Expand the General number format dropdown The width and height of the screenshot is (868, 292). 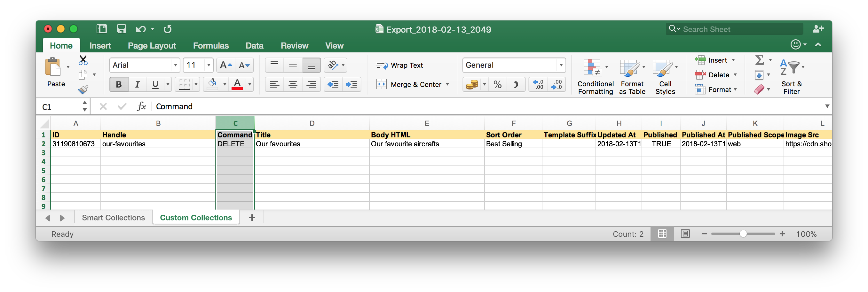pyautogui.click(x=561, y=65)
